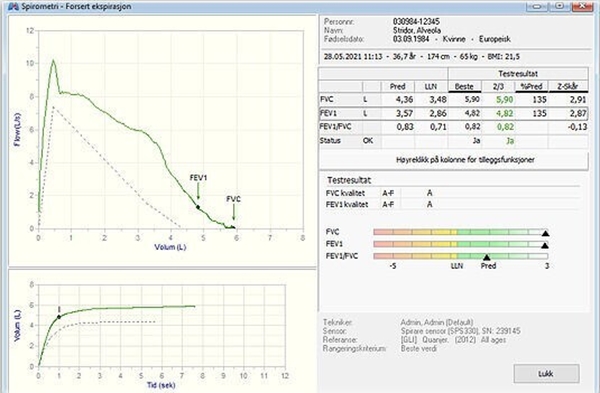Click FEV1 point on volume-time curve

(x=59, y=317)
